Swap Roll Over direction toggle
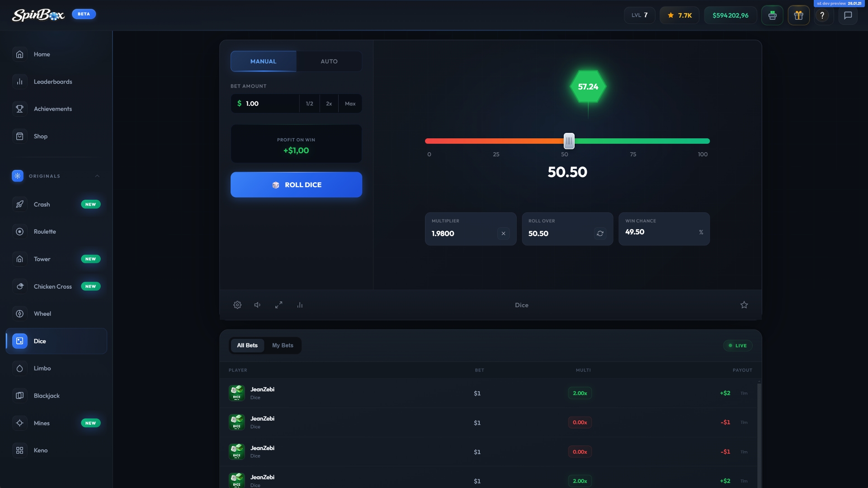The image size is (868, 488). click(600, 234)
